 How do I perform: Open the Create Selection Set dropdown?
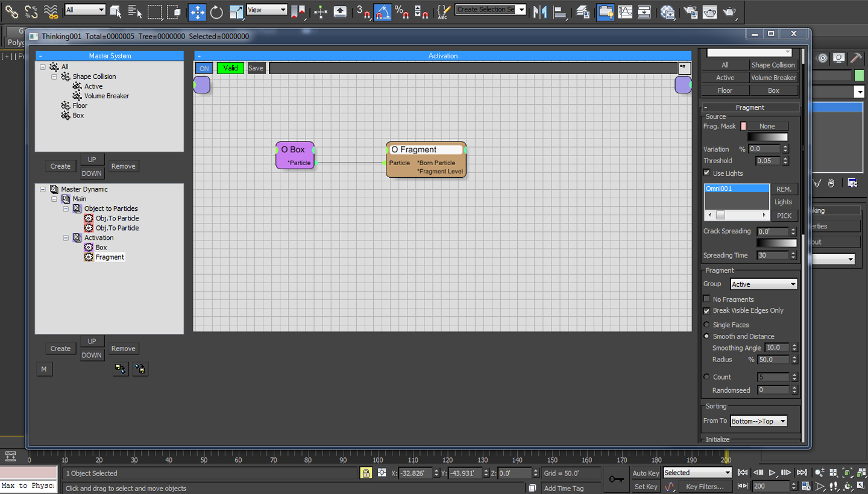click(491, 10)
